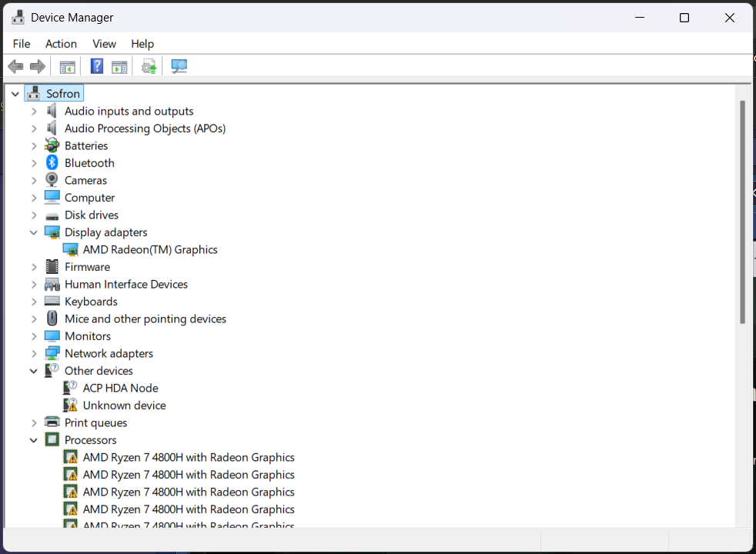This screenshot has height=554, width=756.
Task: Click the Update device driver icon
Action: coord(149,66)
